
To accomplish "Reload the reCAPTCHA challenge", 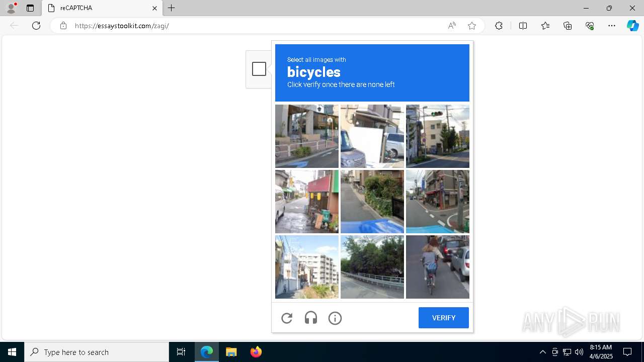I will [287, 318].
